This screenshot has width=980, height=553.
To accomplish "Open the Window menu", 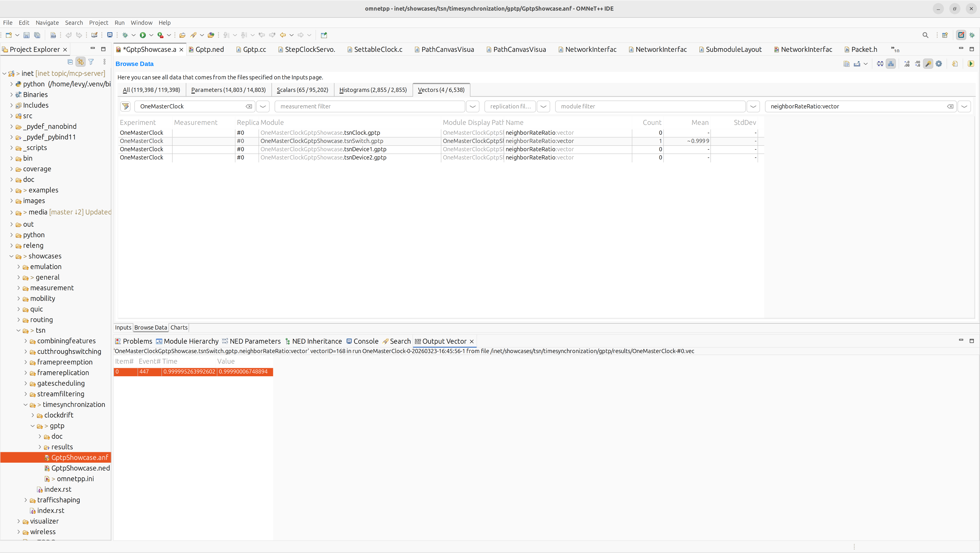I will tap(141, 23).
